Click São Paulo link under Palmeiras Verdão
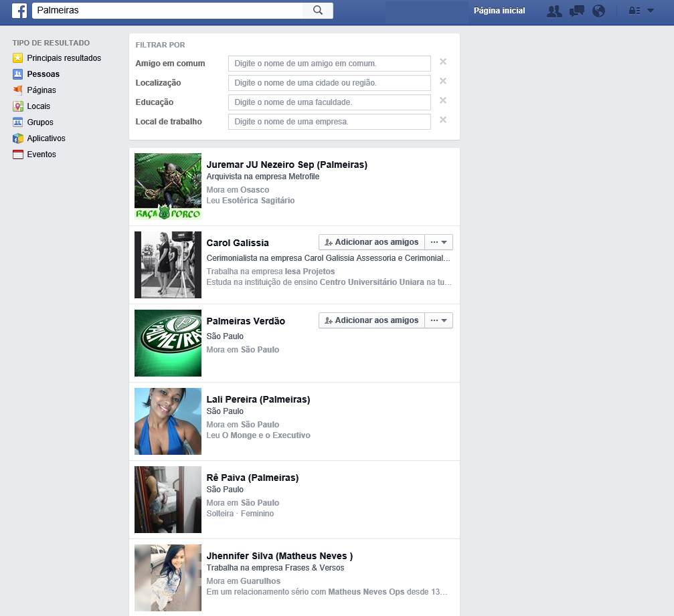Viewport: 674px width, 616px height. 260,349
